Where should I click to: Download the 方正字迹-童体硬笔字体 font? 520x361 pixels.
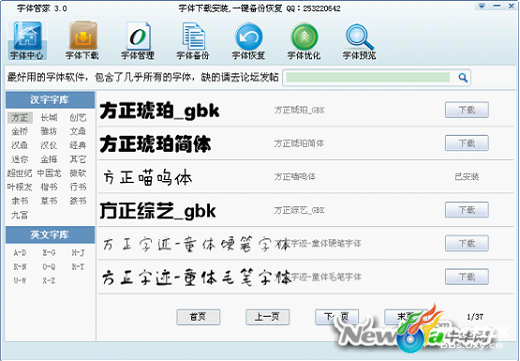pos(467,243)
